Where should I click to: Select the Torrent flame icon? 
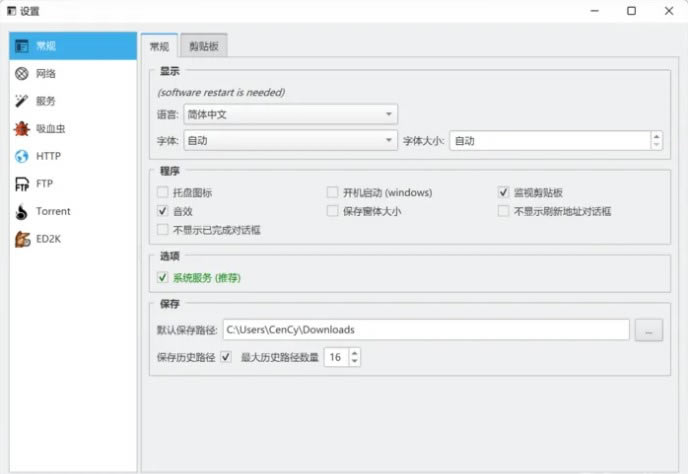pos(21,211)
